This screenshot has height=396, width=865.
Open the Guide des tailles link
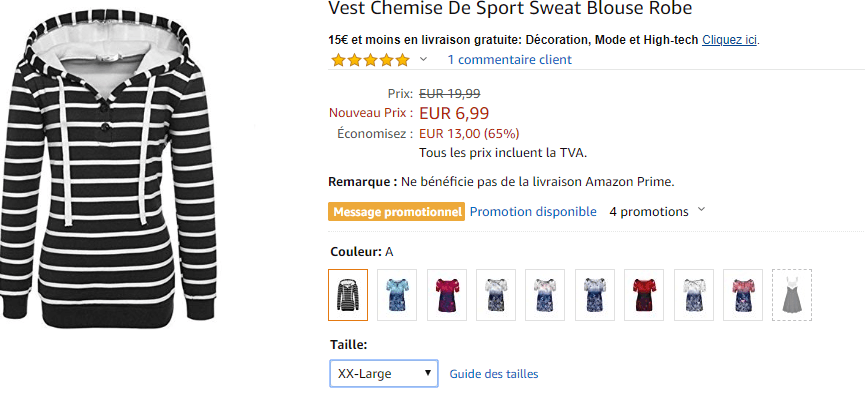coord(494,374)
